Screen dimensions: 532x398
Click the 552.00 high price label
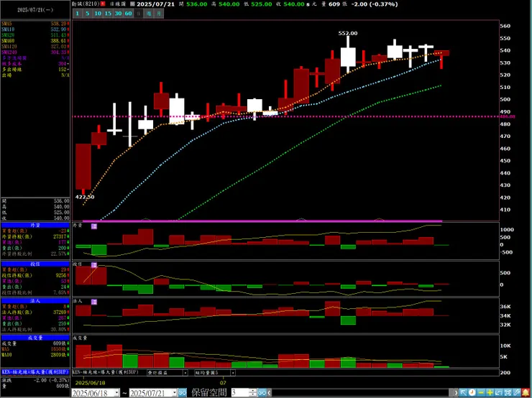(348, 33)
